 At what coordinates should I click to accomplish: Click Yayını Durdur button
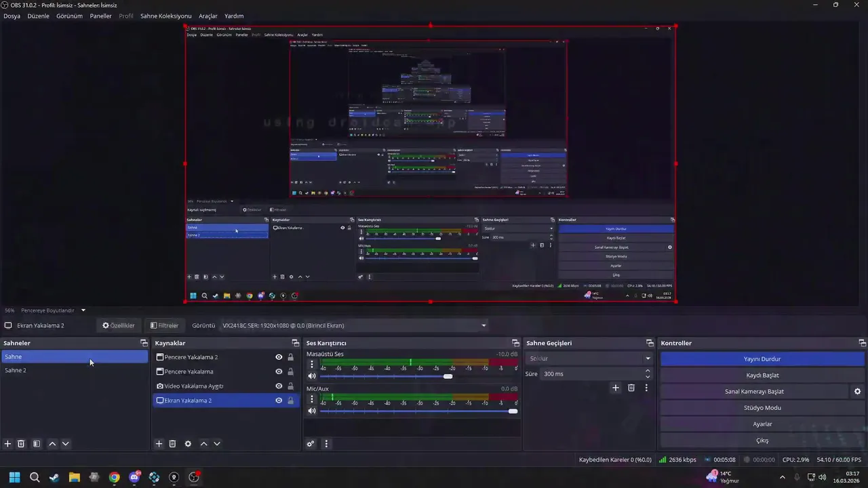point(762,359)
